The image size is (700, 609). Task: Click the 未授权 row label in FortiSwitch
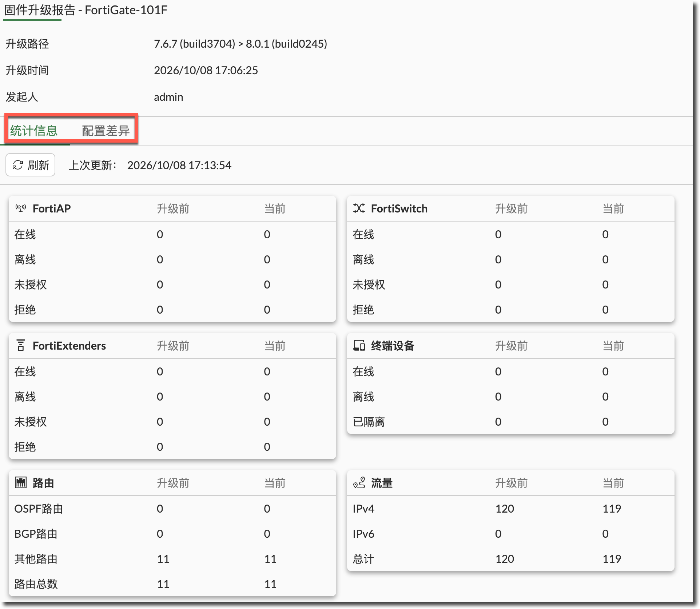[x=369, y=284]
